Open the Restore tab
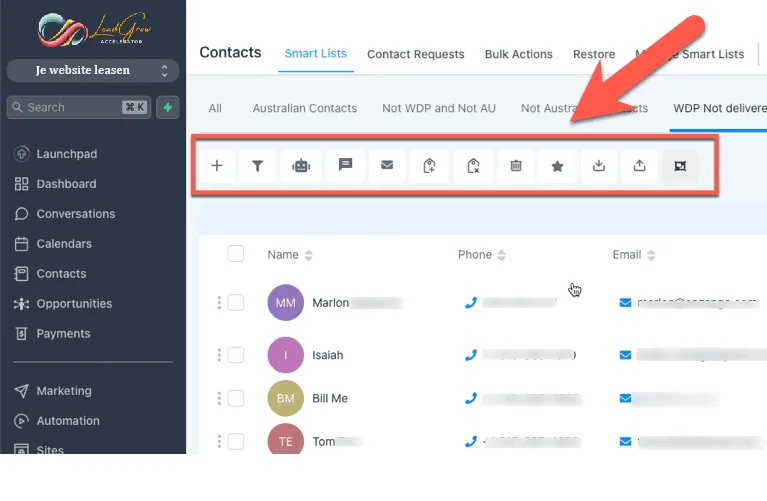Screen dimensions: 767x501 pyautogui.click(x=594, y=54)
